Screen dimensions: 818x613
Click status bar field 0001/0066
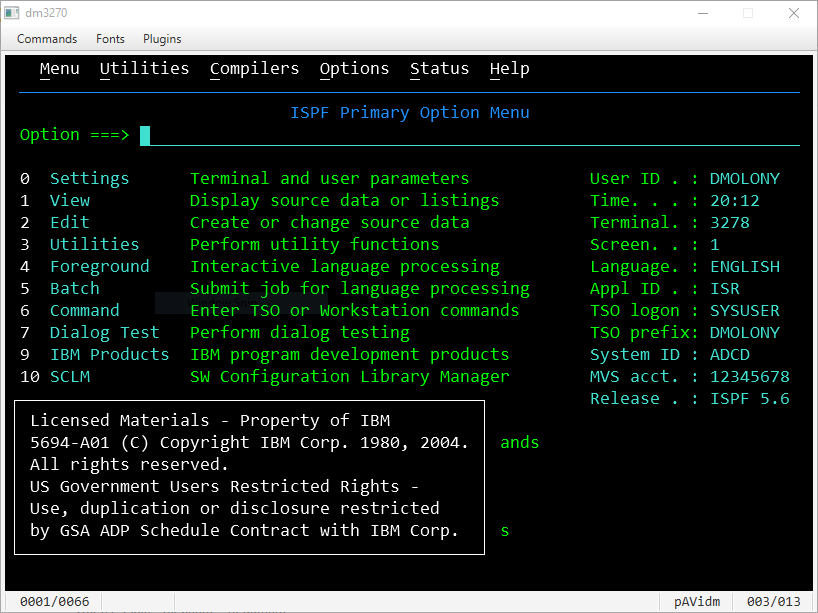pyautogui.click(x=54, y=602)
